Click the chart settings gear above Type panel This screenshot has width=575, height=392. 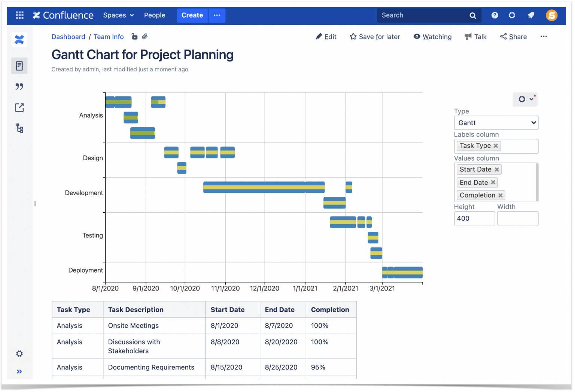522,99
